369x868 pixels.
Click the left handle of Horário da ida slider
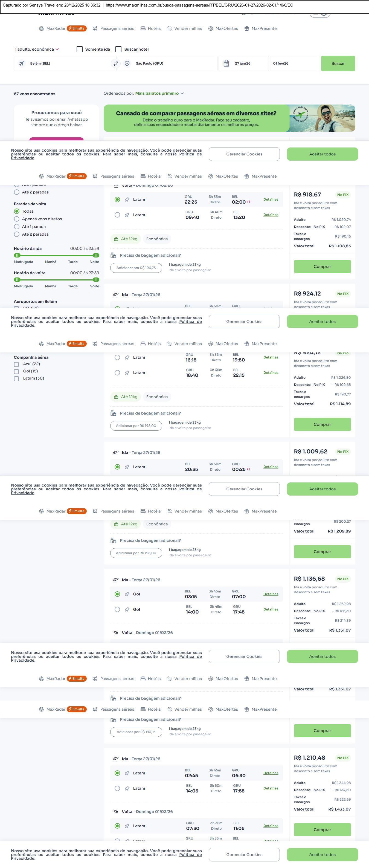pos(17,255)
